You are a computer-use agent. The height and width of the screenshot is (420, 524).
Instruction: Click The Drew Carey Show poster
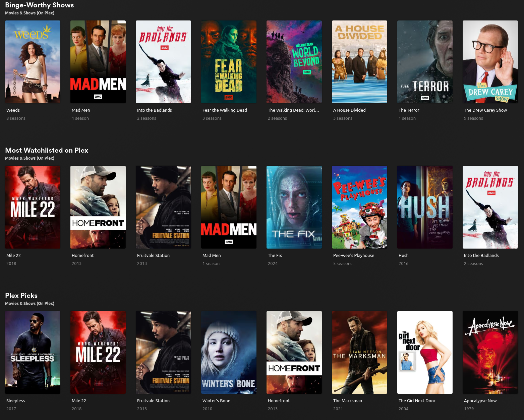click(x=490, y=62)
